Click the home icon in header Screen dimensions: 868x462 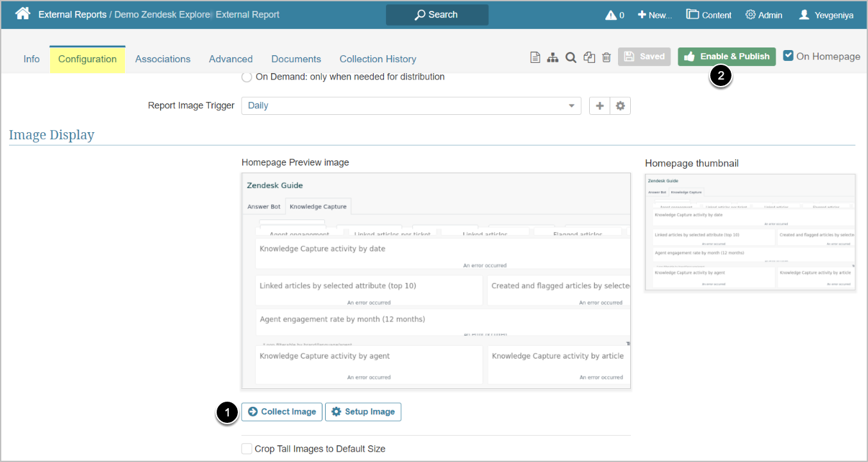[x=23, y=14]
